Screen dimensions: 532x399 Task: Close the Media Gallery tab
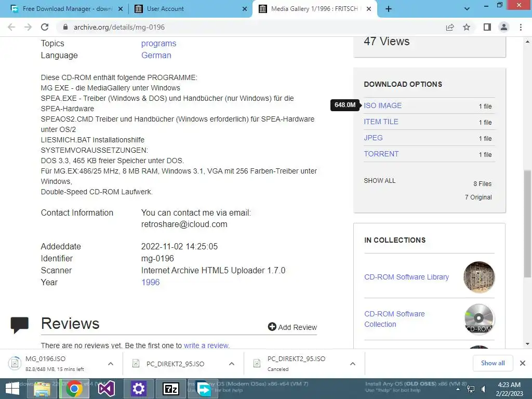tap(369, 9)
